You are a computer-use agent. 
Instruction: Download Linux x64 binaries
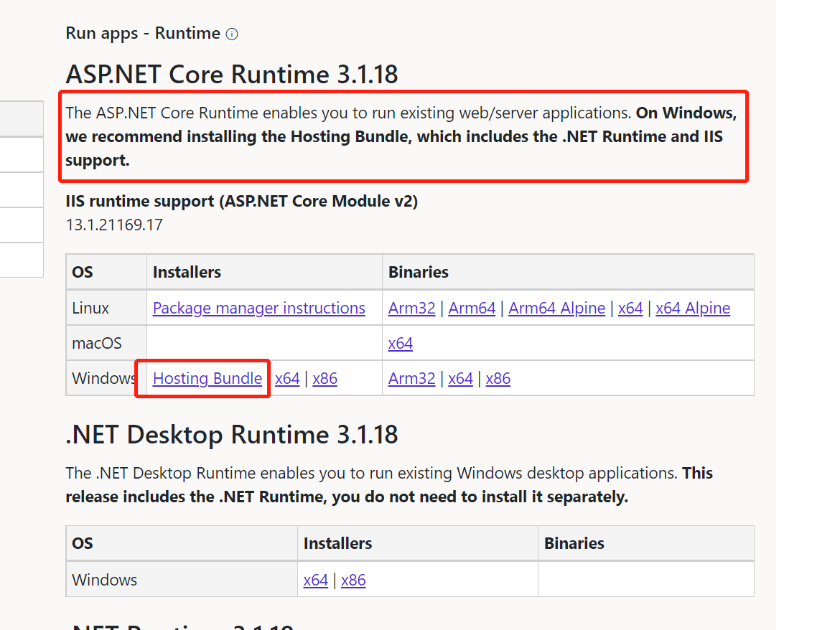[630, 309]
